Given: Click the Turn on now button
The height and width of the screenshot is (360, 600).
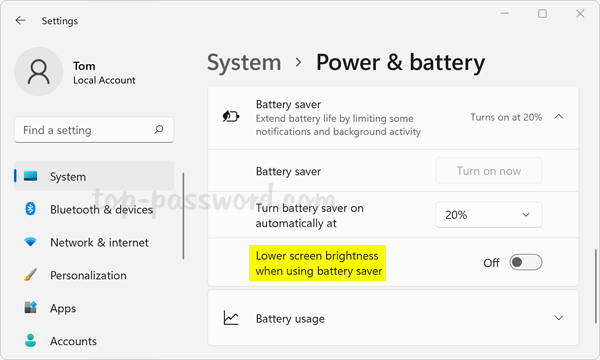Looking at the screenshot, I should [489, 171].
